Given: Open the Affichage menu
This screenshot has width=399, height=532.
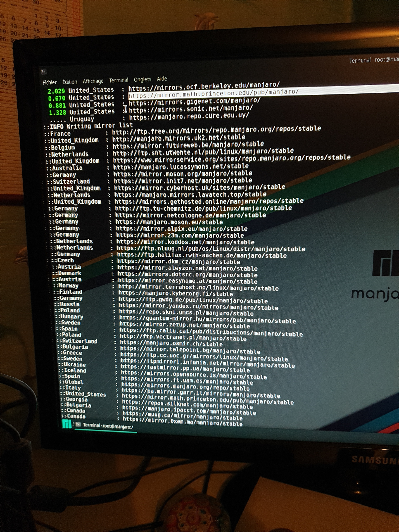Looking at the screenshot, I should pyautogui.click(x=93, y=81).
